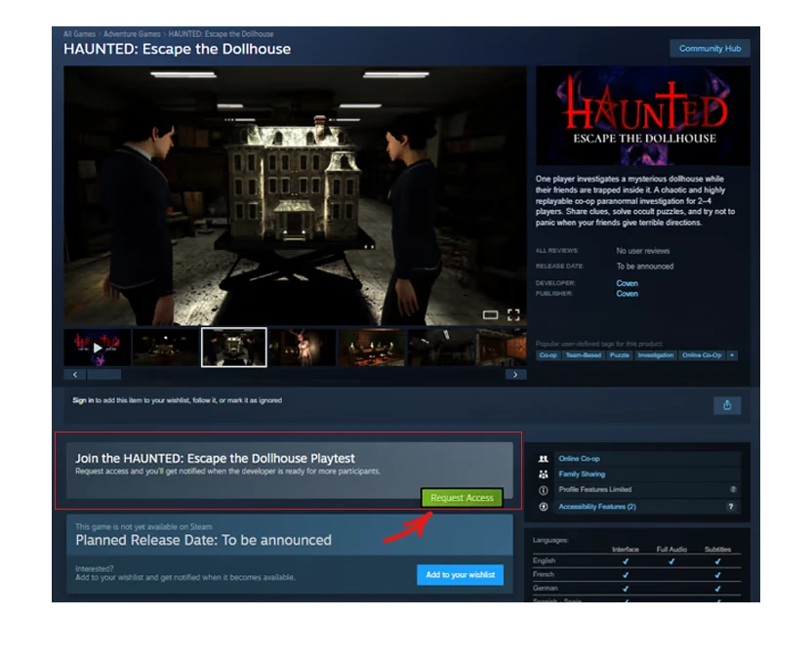812x660 pixels.
Task: Open the Team-Based tag
Action: [583, 355]
